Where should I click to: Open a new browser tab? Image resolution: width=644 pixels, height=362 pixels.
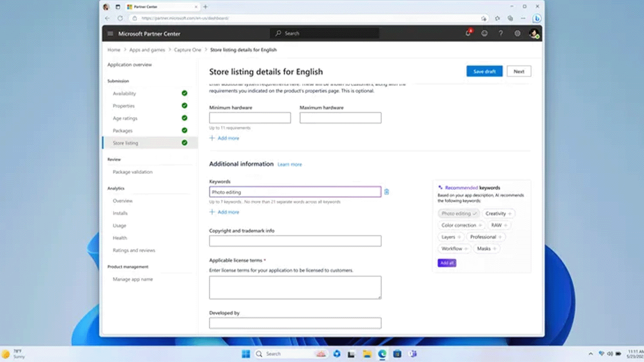pyautogui.click(x=205, y=7)
